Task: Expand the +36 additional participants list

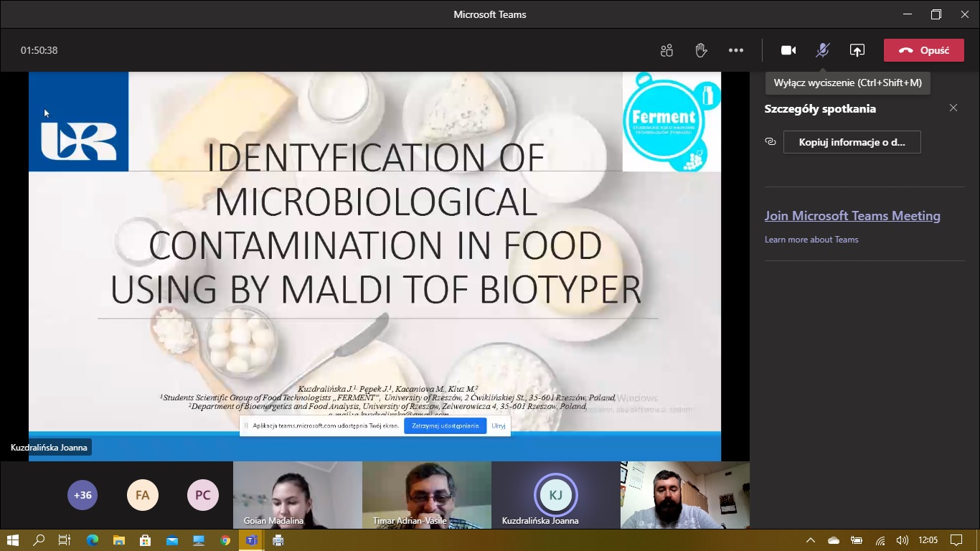Action: coord(83,495)
